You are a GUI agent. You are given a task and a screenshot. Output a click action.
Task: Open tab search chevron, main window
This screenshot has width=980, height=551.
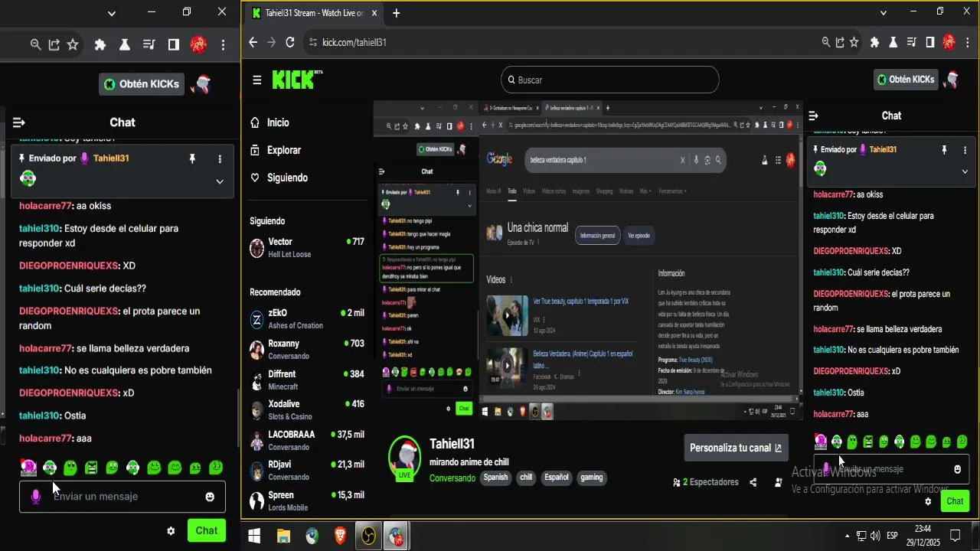[883, 12]
